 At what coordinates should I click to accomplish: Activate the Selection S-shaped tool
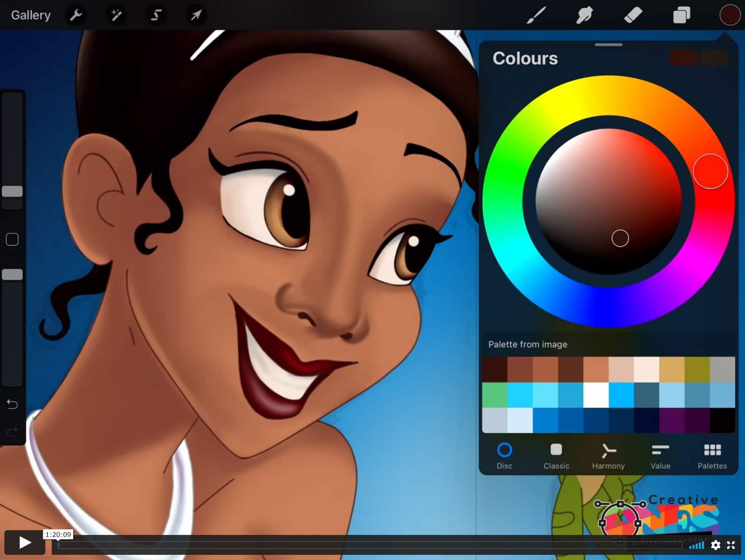pos(156,15)
